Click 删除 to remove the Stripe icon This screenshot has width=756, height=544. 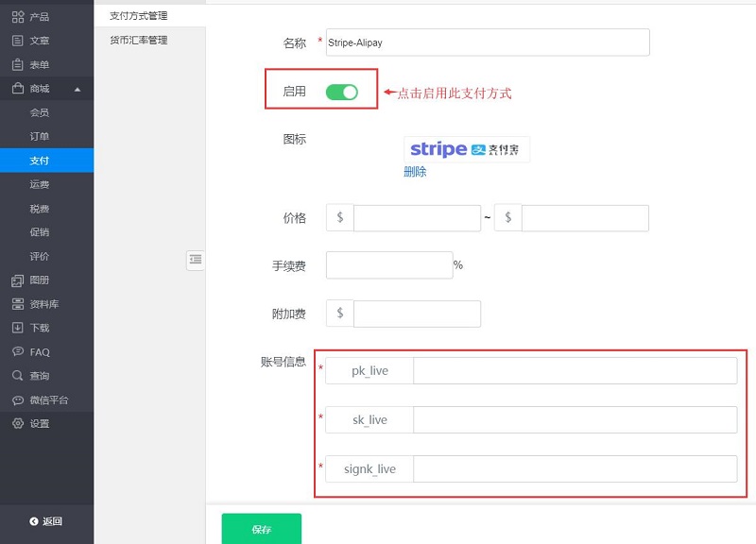[x=414, y=172]
